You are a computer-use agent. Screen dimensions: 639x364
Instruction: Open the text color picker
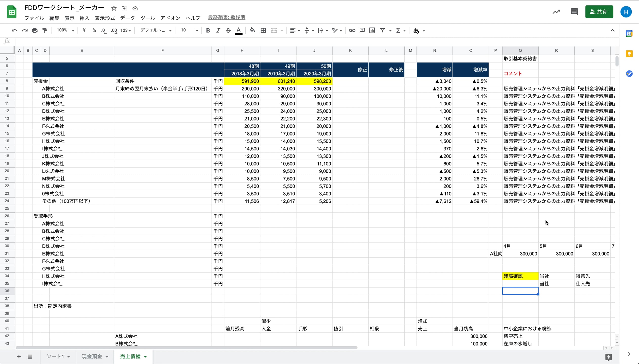pos(238,31)
